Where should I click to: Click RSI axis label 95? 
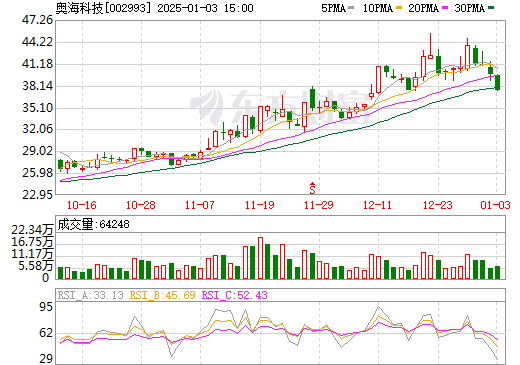[x=46, y=307]
